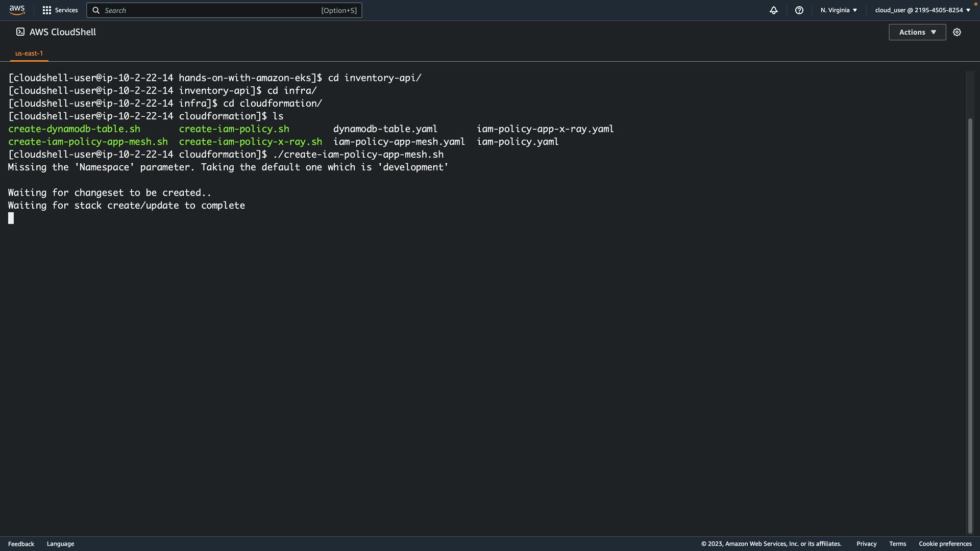Click the terminal cursor block
The width and height of the screenshot is (980, 551).
pyautogui.click(x=11, y=218)
